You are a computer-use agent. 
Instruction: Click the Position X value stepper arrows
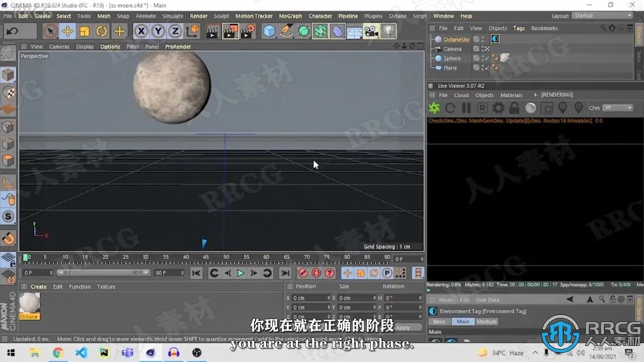[329, 298]
